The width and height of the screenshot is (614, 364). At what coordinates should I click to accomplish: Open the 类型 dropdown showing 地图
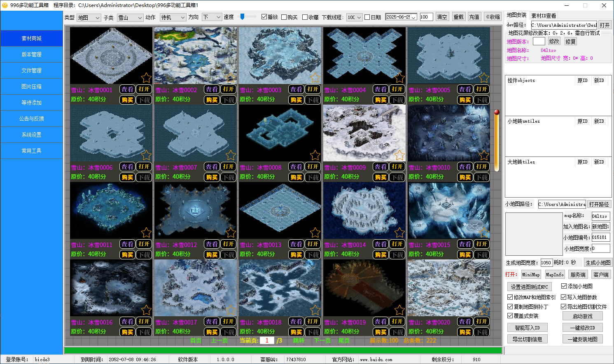coord(89,17)
